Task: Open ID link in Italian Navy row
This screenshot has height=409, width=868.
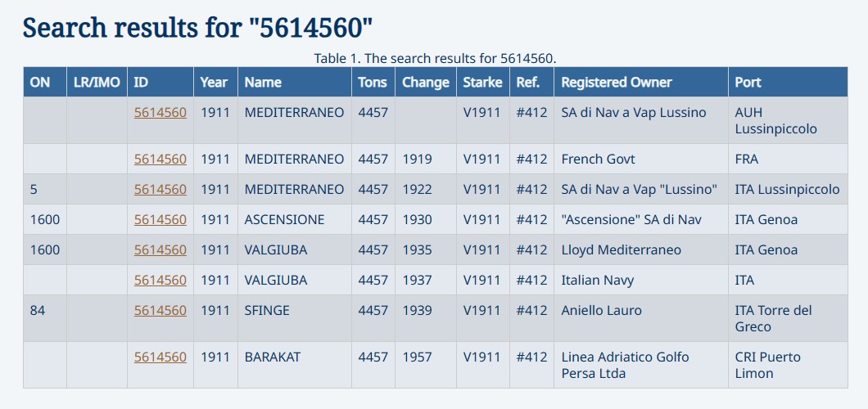Action: click(160, 281)
